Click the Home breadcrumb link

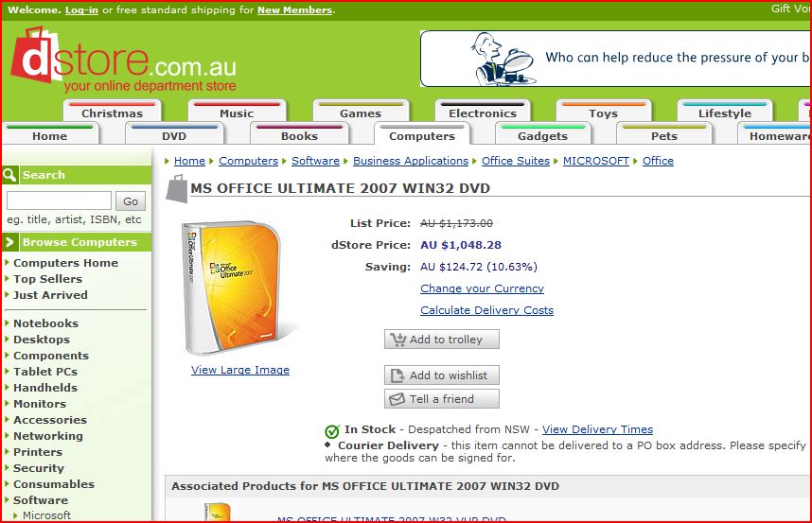point(189,161)
